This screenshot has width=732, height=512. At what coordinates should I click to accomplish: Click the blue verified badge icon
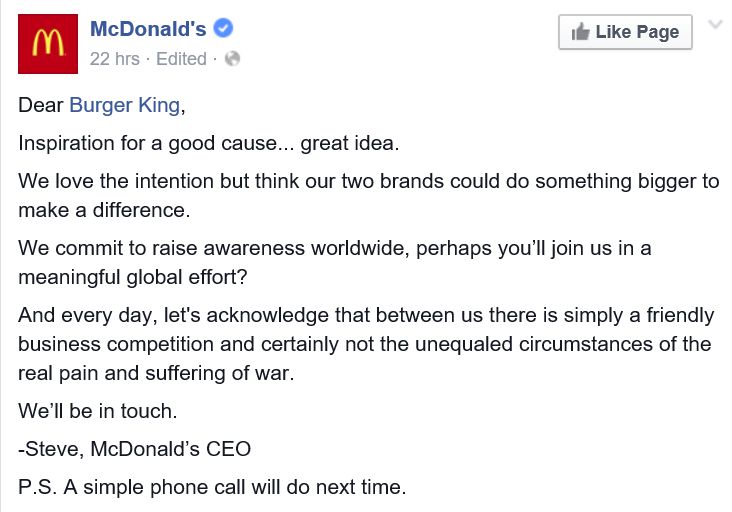coord(224,30)
